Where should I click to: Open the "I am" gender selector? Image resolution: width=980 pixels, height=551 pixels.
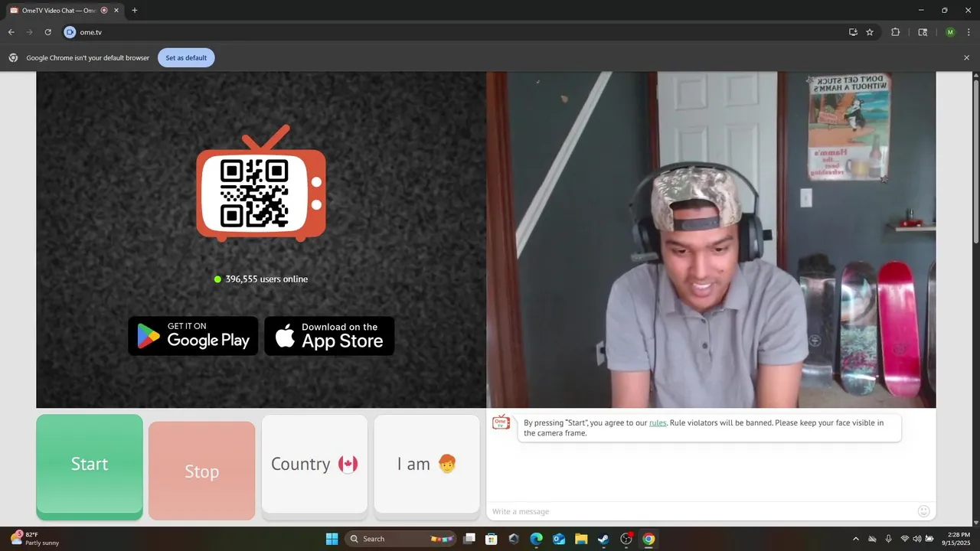pyautogui.click(x=426, y=464)
